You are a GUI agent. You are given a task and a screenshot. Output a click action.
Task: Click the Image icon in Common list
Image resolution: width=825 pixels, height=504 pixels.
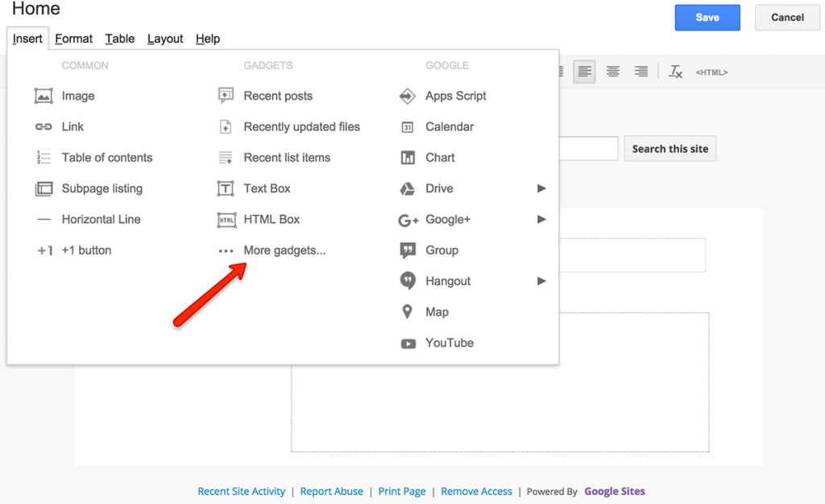click(44, 96)
